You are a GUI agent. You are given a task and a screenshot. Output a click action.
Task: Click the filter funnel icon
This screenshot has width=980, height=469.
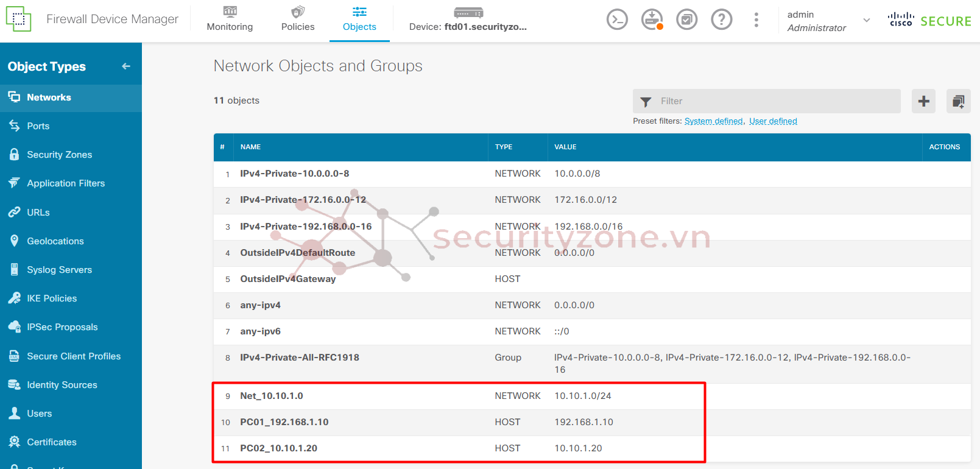point(646,102)
